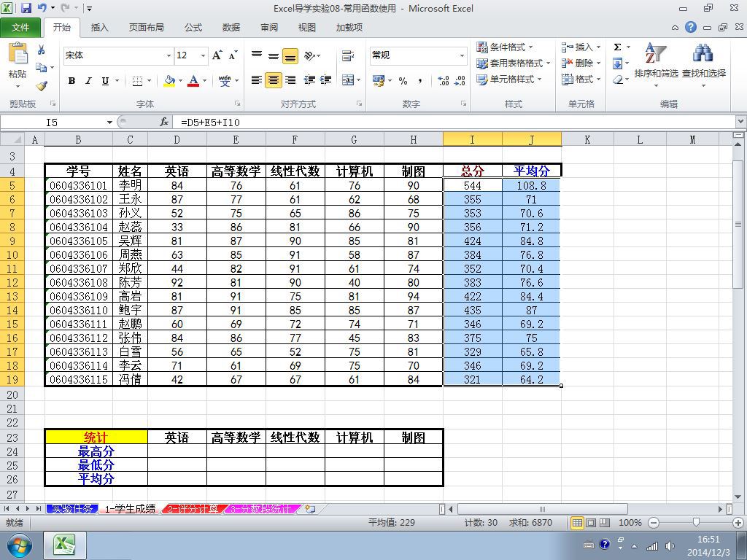This screenshot has width=747, height=560.
Task: Click the Format Painter brush icon
Action: (x=42, y=86)
